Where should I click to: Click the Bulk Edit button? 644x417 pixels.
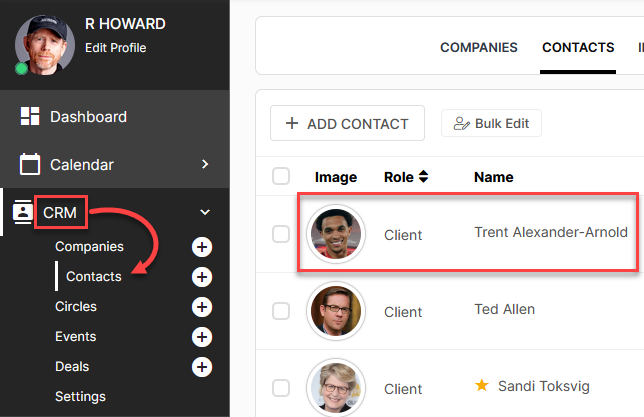point(491,123)
